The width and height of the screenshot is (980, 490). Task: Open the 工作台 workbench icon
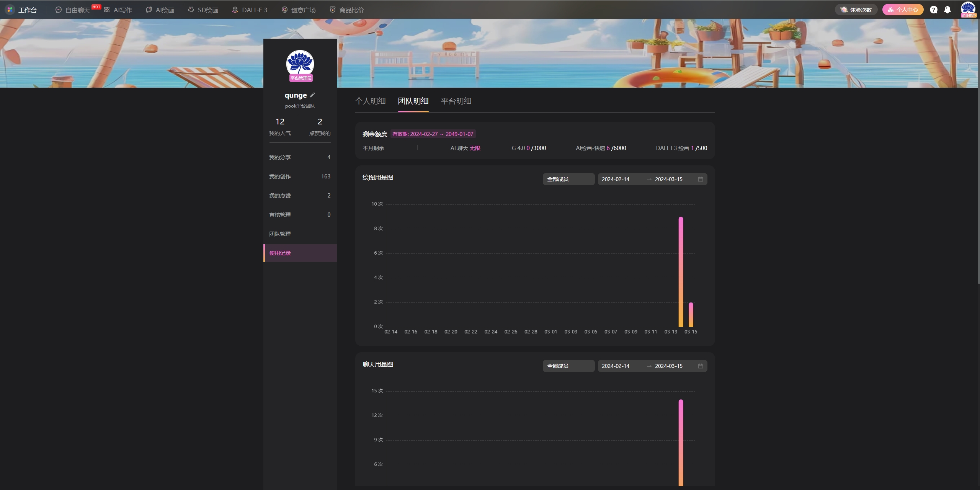[x=10, y=10]
